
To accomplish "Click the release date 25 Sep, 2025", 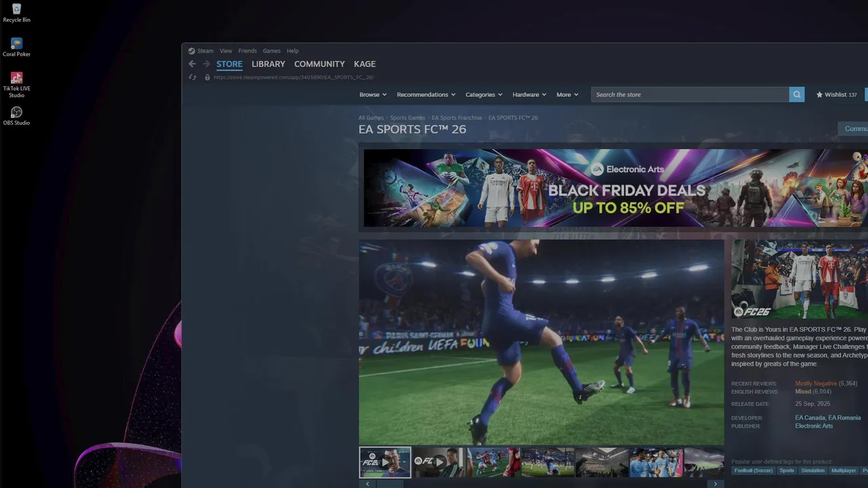I will click(812, 404).
